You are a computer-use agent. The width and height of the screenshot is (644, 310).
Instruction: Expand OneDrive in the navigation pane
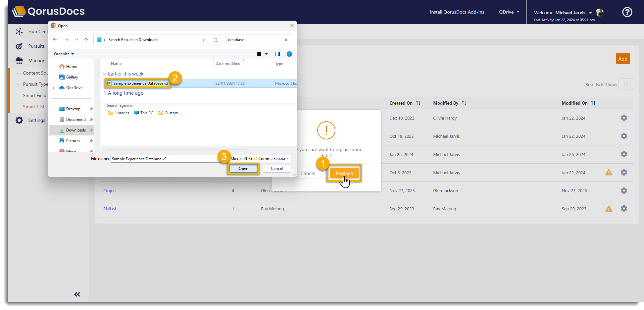click(x=53, y=87)
